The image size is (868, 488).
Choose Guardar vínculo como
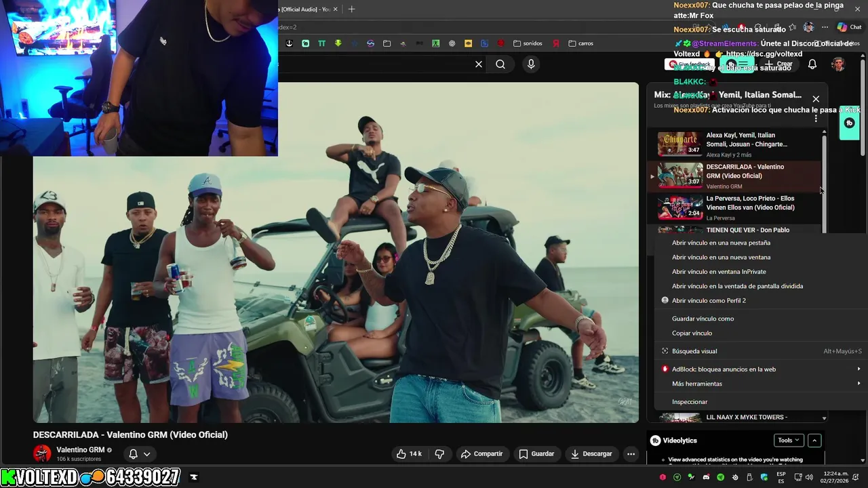759,319
